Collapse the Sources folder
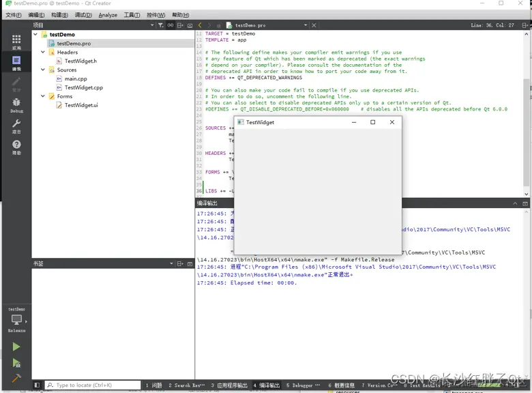 point(43,70)
